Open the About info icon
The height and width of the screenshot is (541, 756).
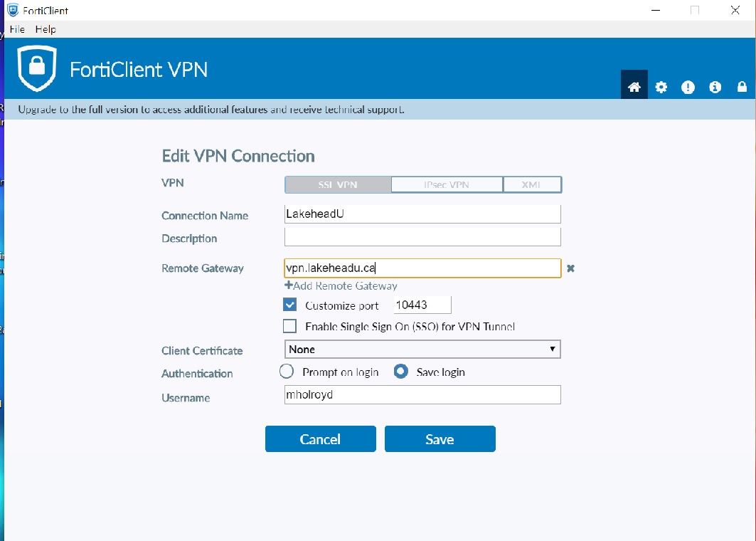pyautogui.click(x=715, y=87)
